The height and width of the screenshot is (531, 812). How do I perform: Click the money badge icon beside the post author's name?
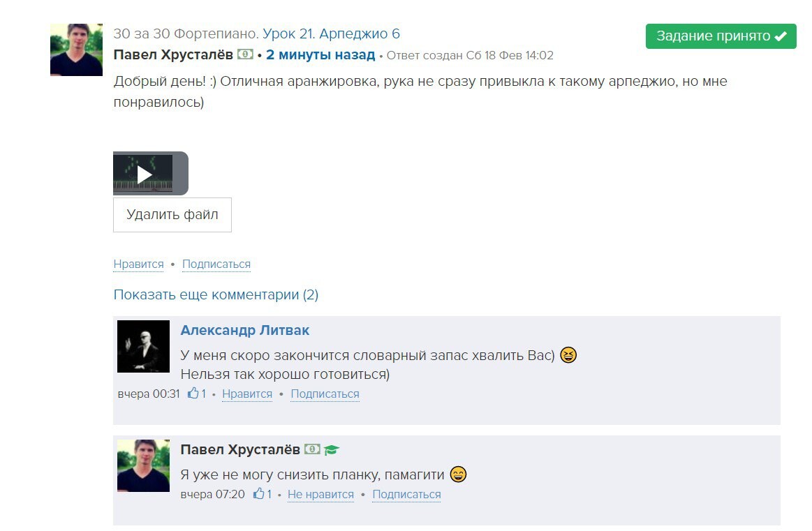pos(246,54)
